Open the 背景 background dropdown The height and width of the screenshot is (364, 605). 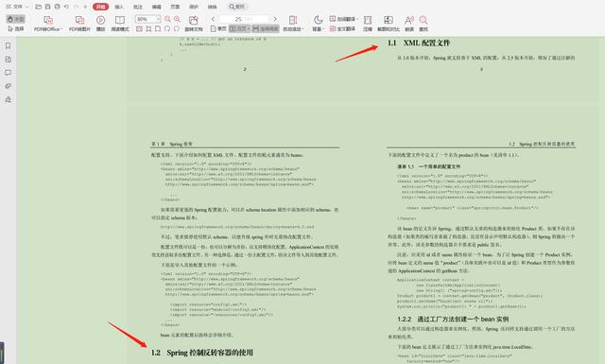coord(318,24)
